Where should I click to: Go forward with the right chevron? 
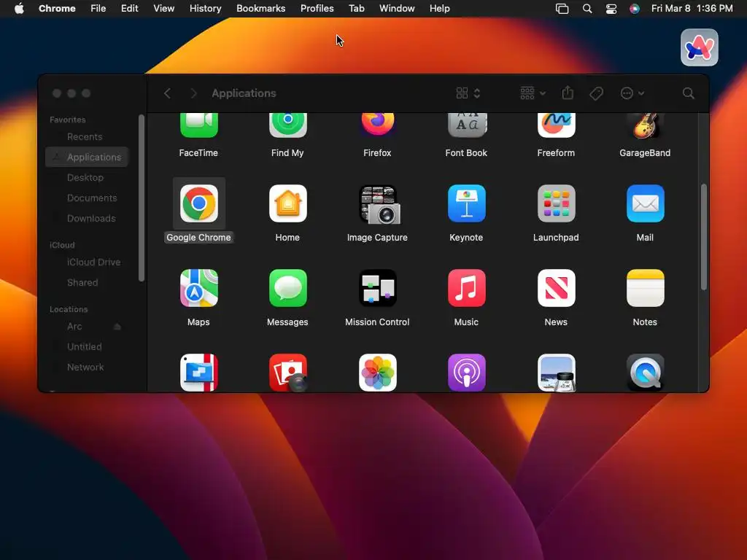coord(193,93)
